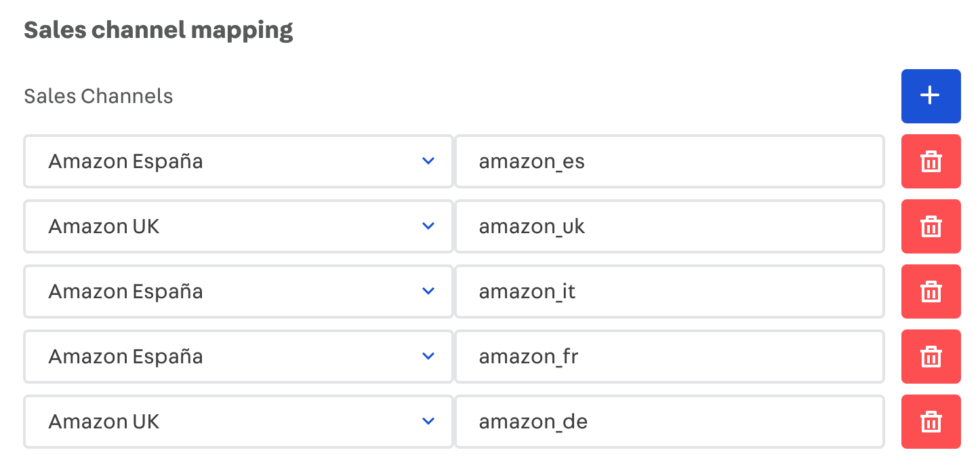Click the Sales Channels label
The width and height of the screenshot is (980, 465).
pyautogui.click(x=98, y=96)
